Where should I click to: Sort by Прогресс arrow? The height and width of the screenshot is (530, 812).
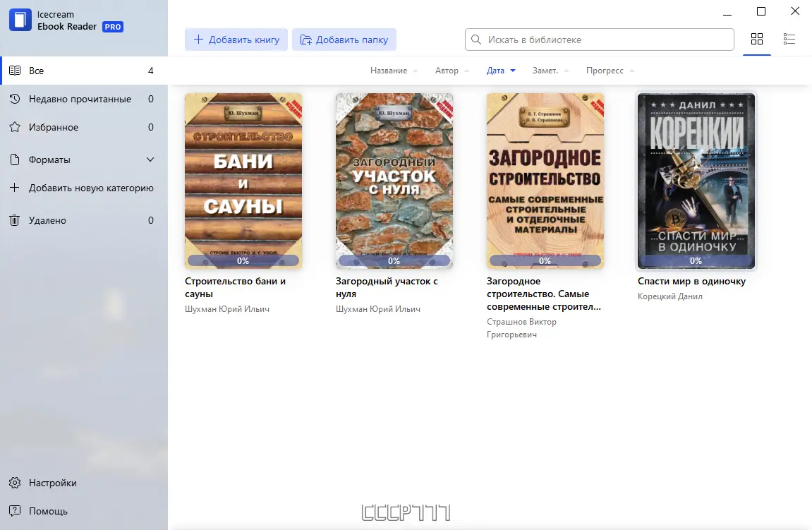(632, 71)
